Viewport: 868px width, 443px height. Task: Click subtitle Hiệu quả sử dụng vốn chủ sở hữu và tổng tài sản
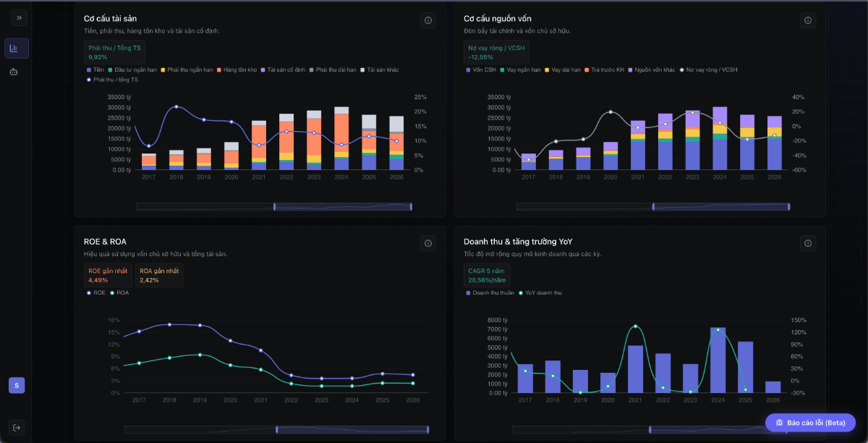click(x=156, y=254)
